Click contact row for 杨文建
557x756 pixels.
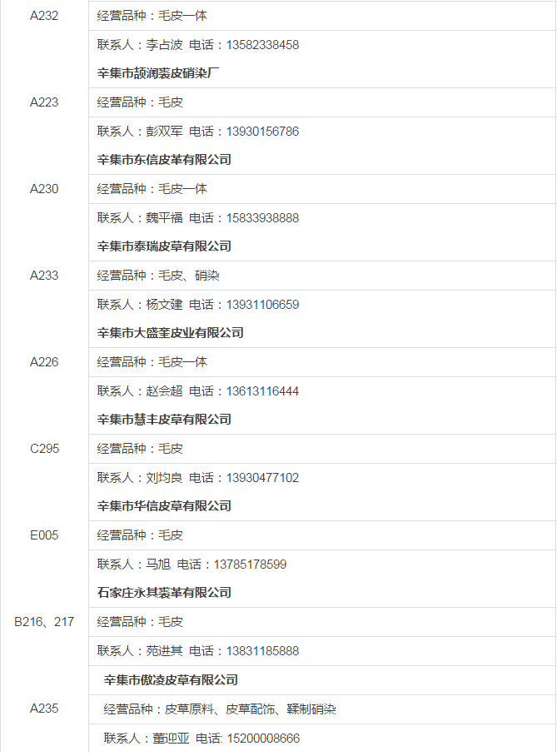(322, 304)
